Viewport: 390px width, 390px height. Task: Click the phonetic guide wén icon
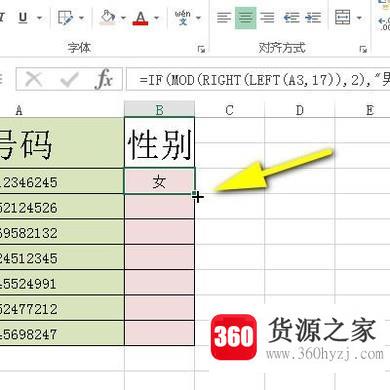click(x=183, y=18)
